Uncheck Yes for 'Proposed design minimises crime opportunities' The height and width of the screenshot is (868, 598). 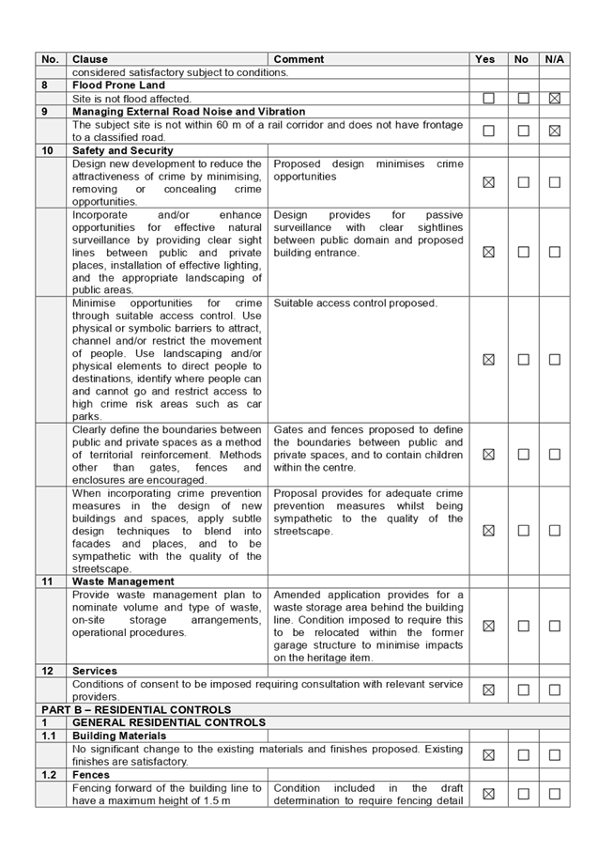pos(488,182)
